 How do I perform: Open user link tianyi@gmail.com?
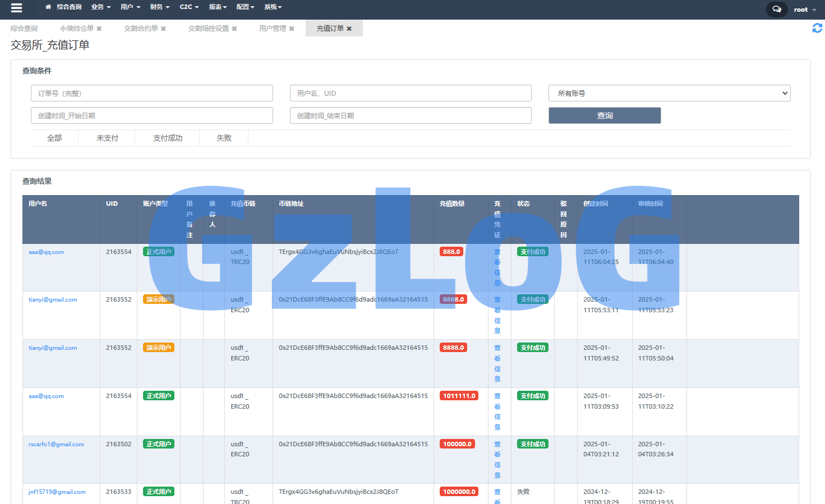[x=53, y=300]
